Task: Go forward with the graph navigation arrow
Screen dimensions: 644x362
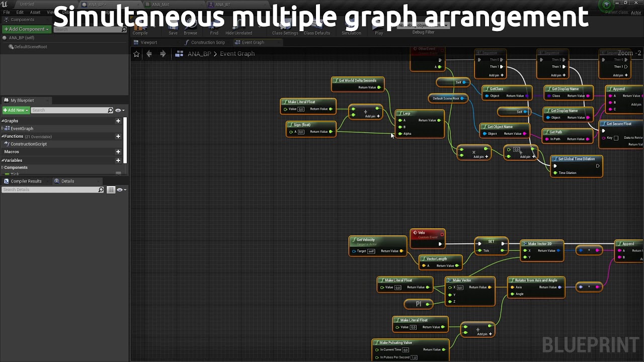Action: (x=163, y=54)
